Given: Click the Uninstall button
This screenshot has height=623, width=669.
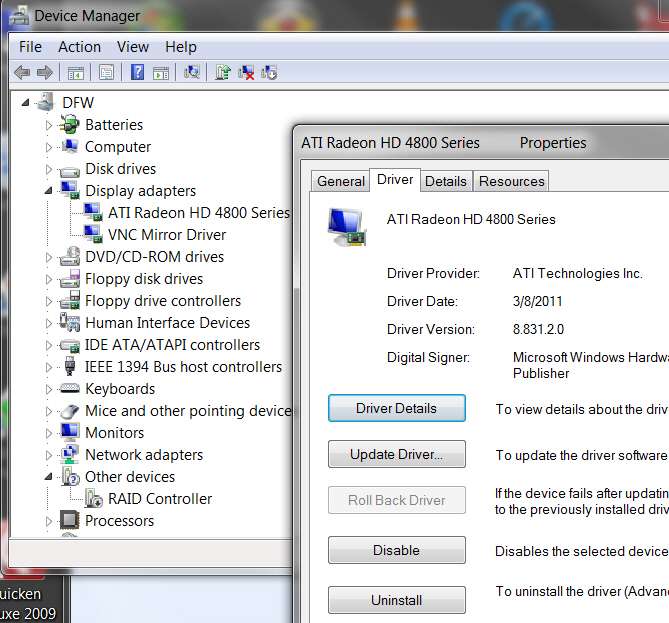Looking at the screenshot, I should point(396,600).
